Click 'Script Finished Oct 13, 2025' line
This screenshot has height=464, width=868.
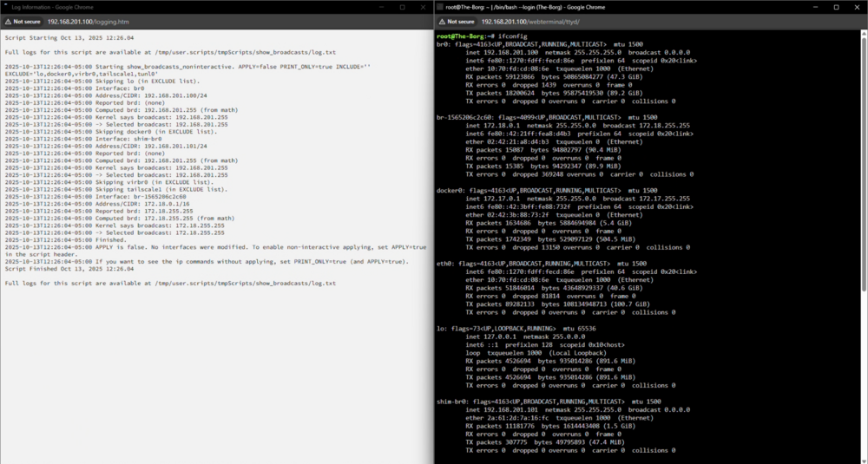(69, 269)
